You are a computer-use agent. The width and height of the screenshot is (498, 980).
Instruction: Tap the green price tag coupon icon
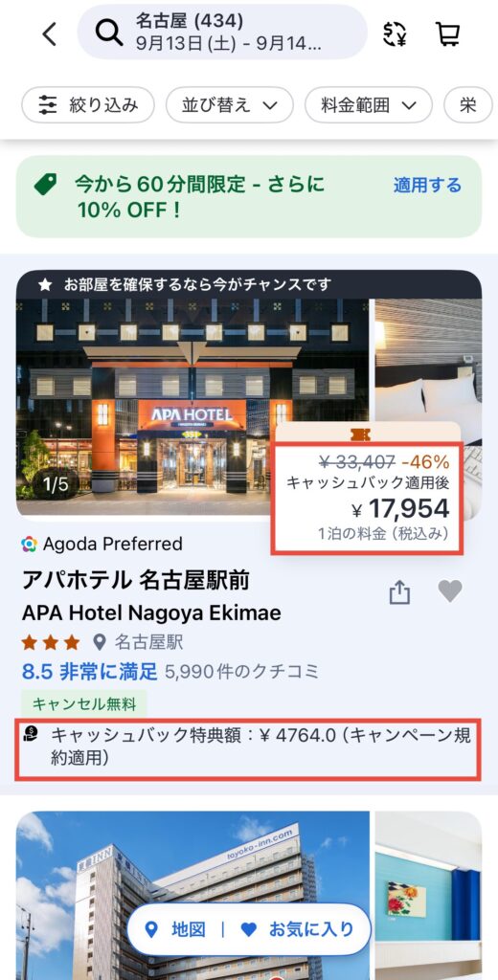click(45, 185)
